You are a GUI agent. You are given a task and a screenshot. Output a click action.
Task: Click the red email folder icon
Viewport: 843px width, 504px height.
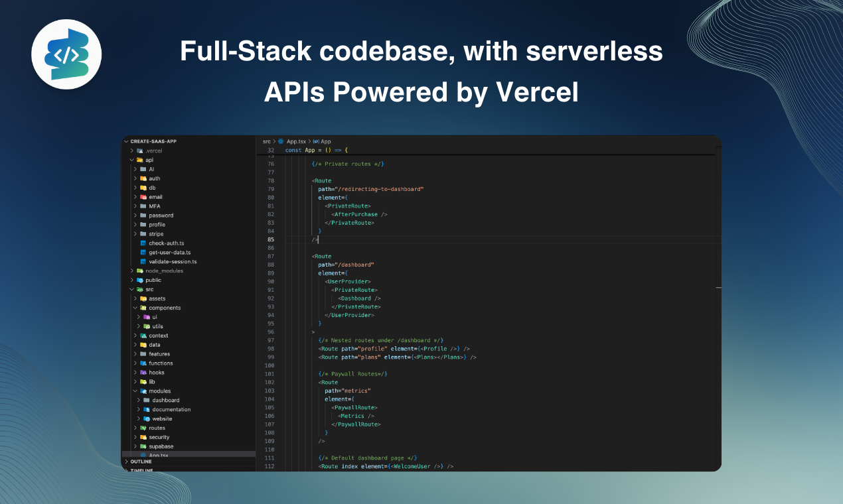point(143,197)
